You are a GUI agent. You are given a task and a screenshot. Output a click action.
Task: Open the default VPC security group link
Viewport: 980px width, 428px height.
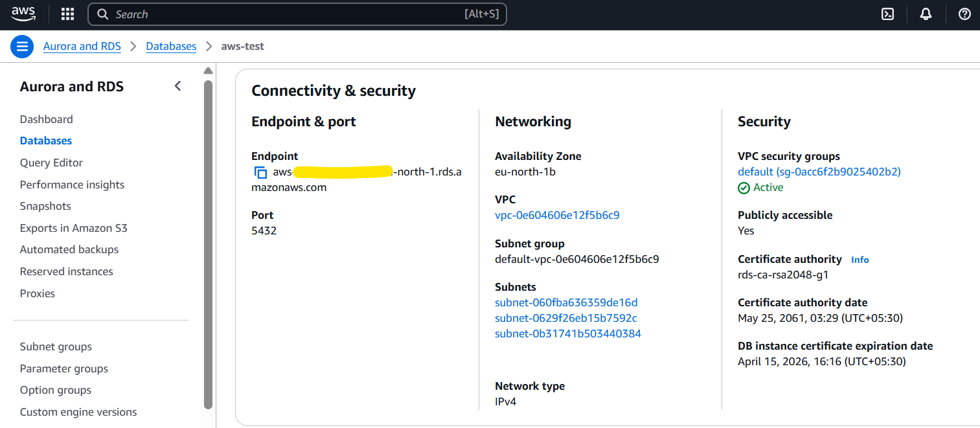pos(819,172)
